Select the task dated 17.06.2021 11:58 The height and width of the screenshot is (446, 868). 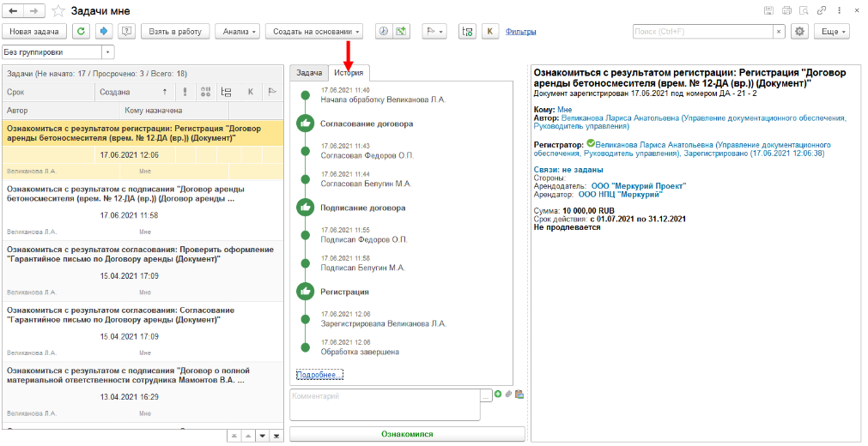(143, 210)
